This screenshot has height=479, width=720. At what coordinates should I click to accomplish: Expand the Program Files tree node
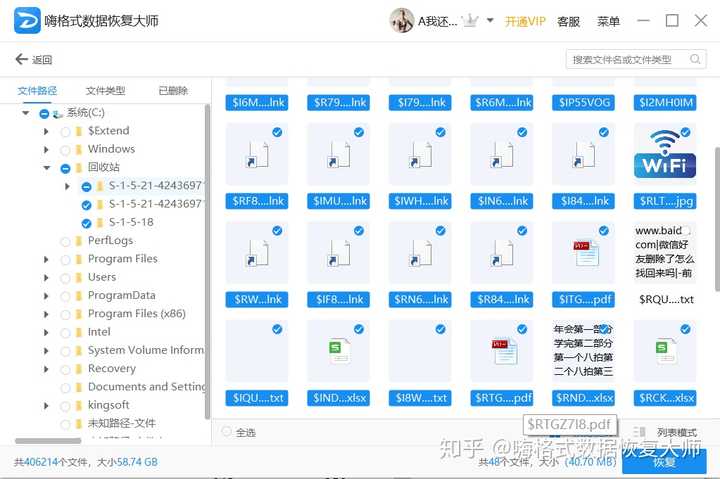[x=46, y=259]
